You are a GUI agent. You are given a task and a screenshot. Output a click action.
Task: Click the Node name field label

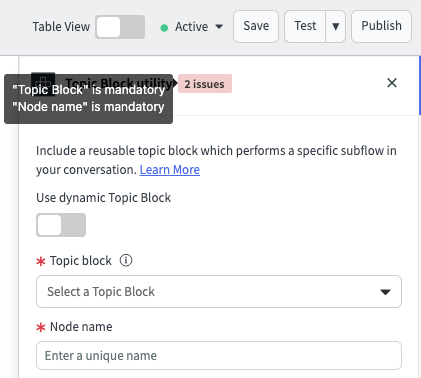(x=81, y=327)
